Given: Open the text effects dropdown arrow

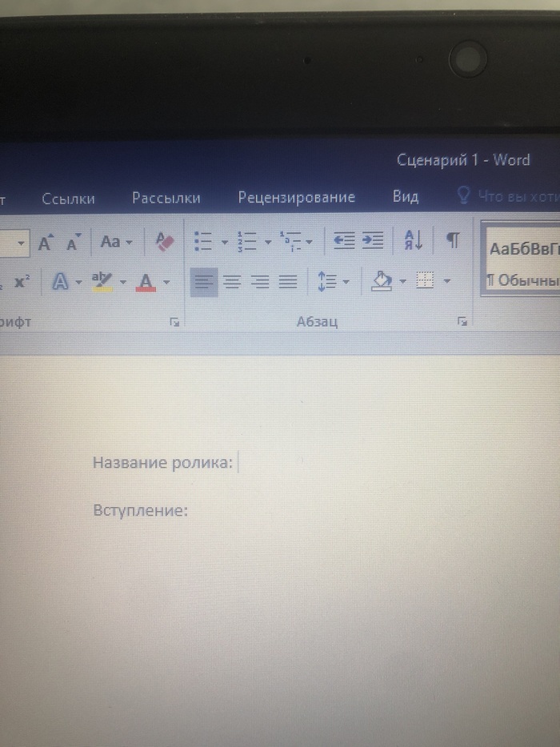Looking at the screenshot, I should 78,282.
